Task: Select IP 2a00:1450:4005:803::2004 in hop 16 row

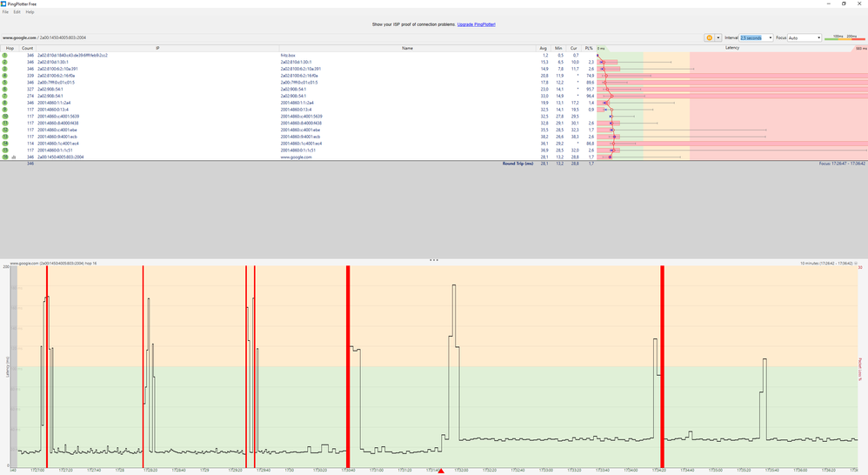Action: tap(61, 157)
